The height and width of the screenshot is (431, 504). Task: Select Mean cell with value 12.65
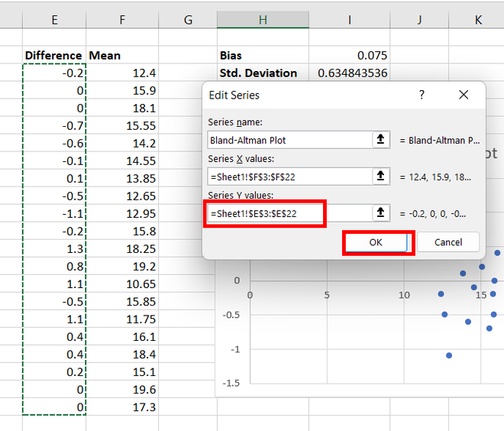(x=122, y=196)
